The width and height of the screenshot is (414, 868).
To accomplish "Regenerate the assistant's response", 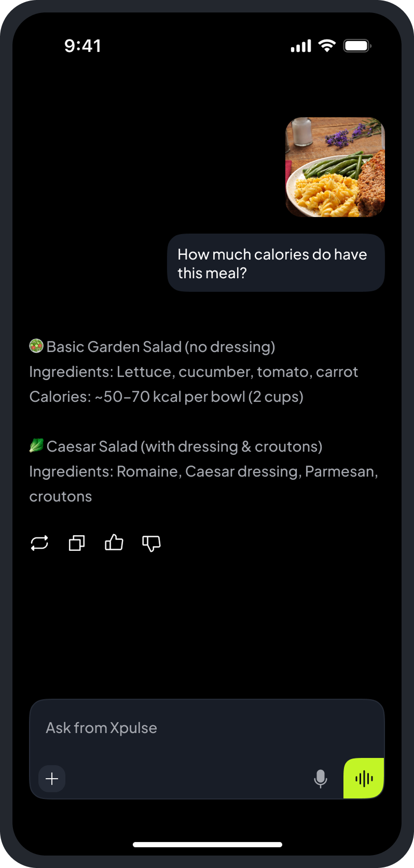I will (x=39, y=543).
